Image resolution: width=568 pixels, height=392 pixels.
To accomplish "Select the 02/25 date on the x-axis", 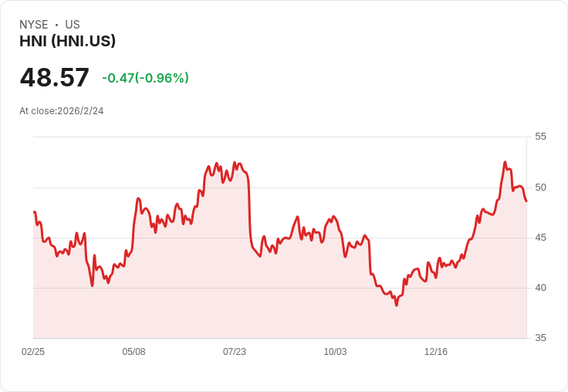I will (33, 351).
